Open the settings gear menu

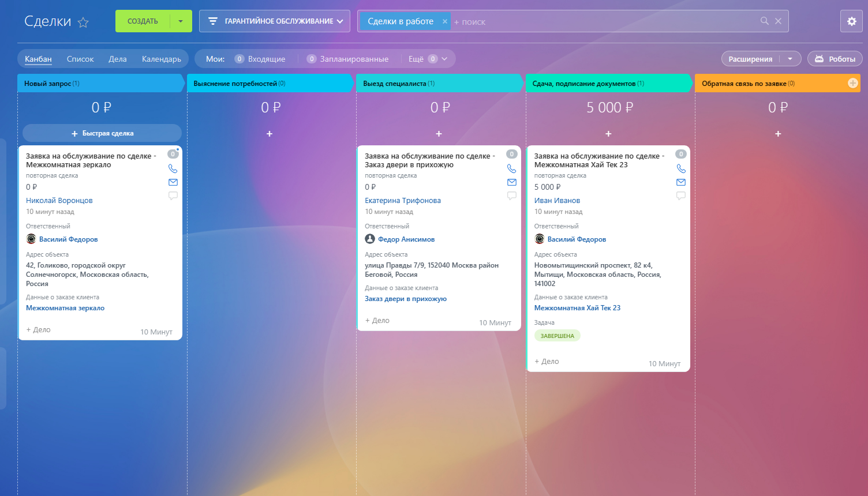click(x=851, y=21)
